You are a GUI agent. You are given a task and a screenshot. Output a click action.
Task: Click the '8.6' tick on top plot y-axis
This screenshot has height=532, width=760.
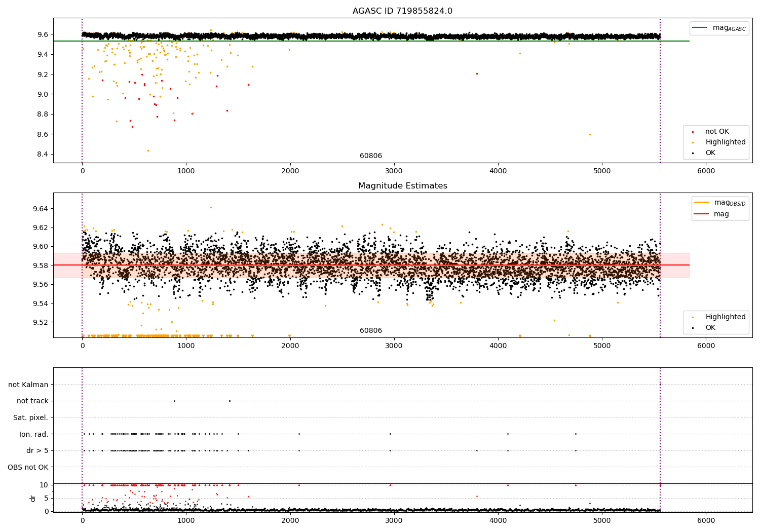(43, 134)
